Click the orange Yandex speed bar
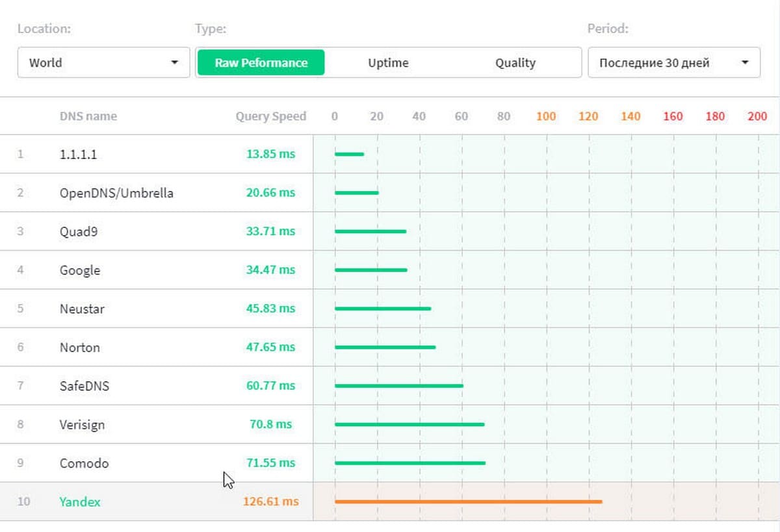780x532 pixels. coord(468,501)
